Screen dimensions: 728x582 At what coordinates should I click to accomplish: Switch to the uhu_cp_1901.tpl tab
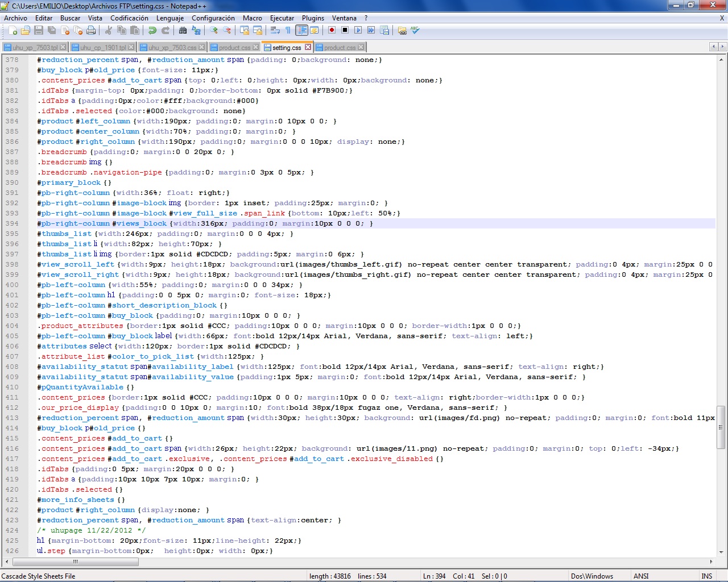click(102, 48)
